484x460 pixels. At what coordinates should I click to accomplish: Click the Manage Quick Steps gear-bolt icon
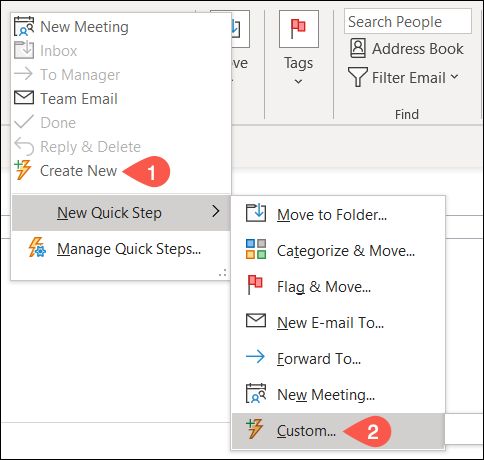pyautogui.click(x=37, y=247)
